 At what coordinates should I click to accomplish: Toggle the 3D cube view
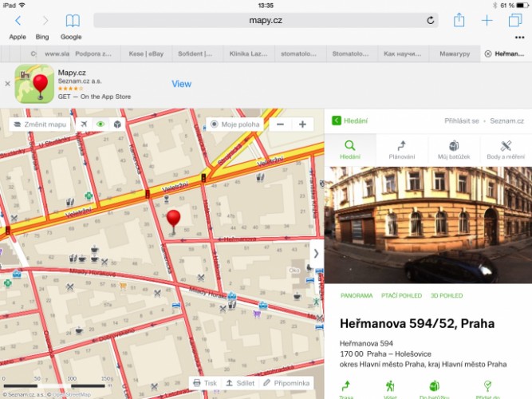pyautogui.click(x=117, y=124)
